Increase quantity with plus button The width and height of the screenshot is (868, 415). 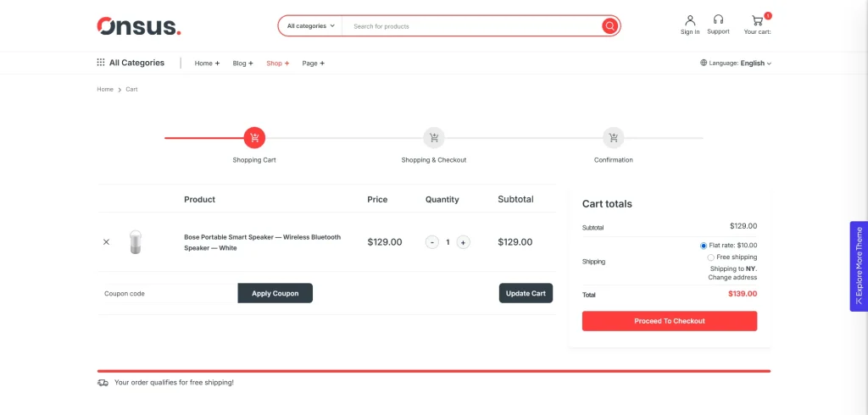click(464, 242)
